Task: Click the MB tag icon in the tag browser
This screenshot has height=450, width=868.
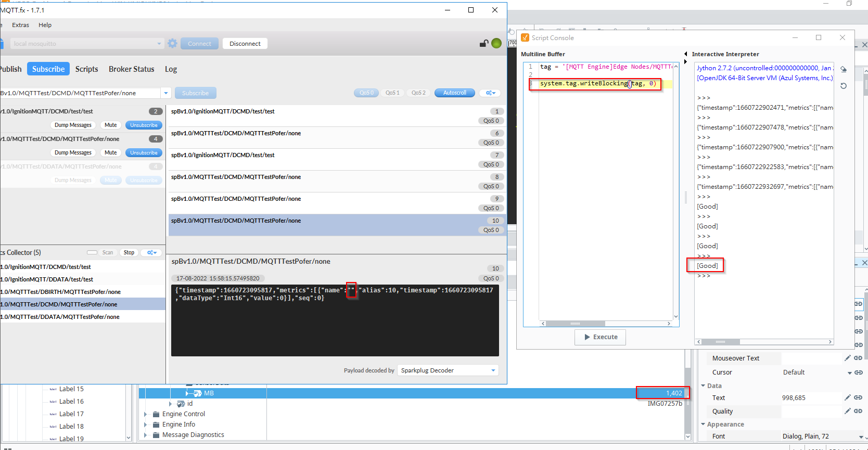Action: 198,393
